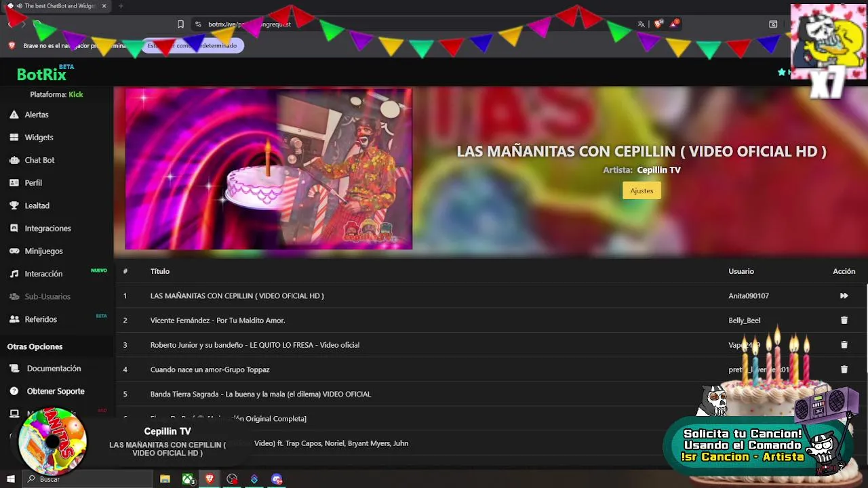Open the Lealtad sidebar item
868x488 pixels.
click(x=37, y=205)
